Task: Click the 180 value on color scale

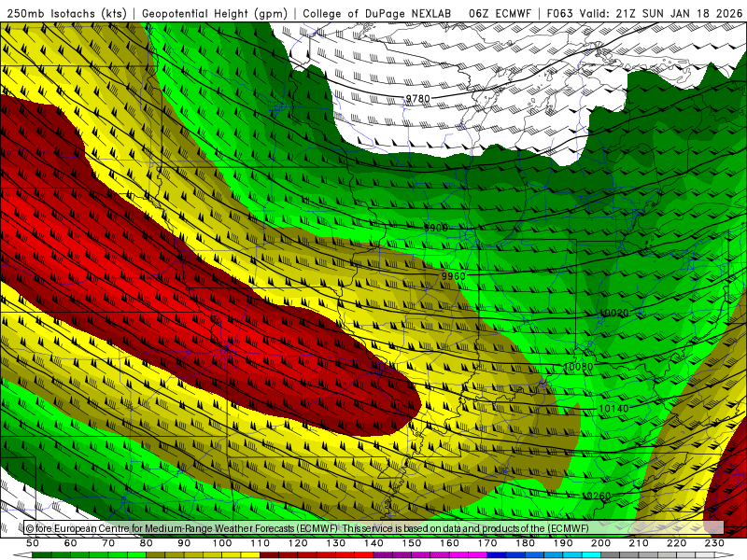Action: click(x=526, y=543)
